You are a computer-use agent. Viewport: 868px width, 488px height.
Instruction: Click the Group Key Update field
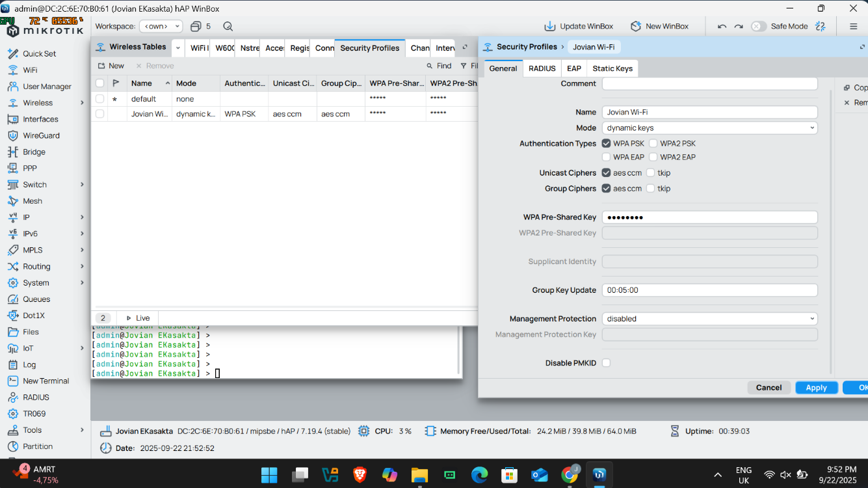coord(709,290)
